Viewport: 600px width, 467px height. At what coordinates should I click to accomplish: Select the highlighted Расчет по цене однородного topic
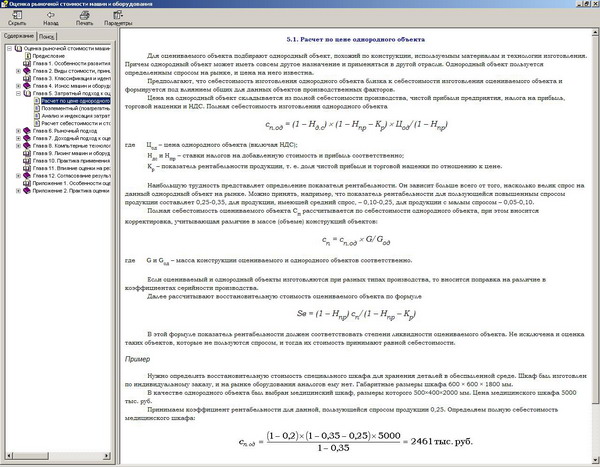tap(76, 101)
